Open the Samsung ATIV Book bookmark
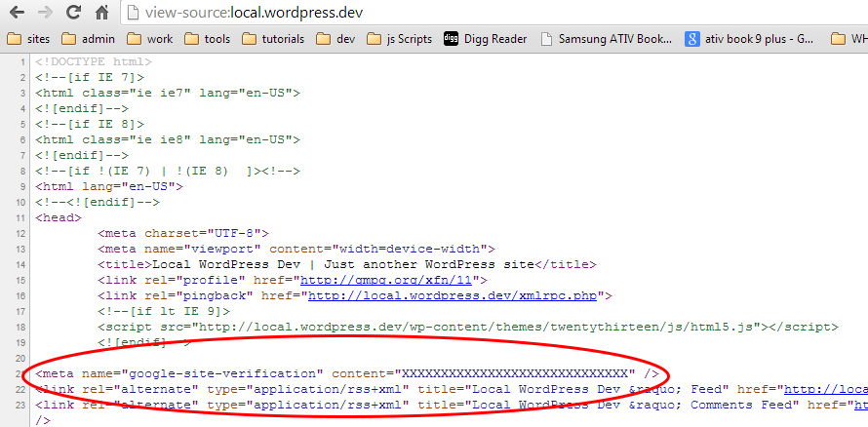 (607, 39)
